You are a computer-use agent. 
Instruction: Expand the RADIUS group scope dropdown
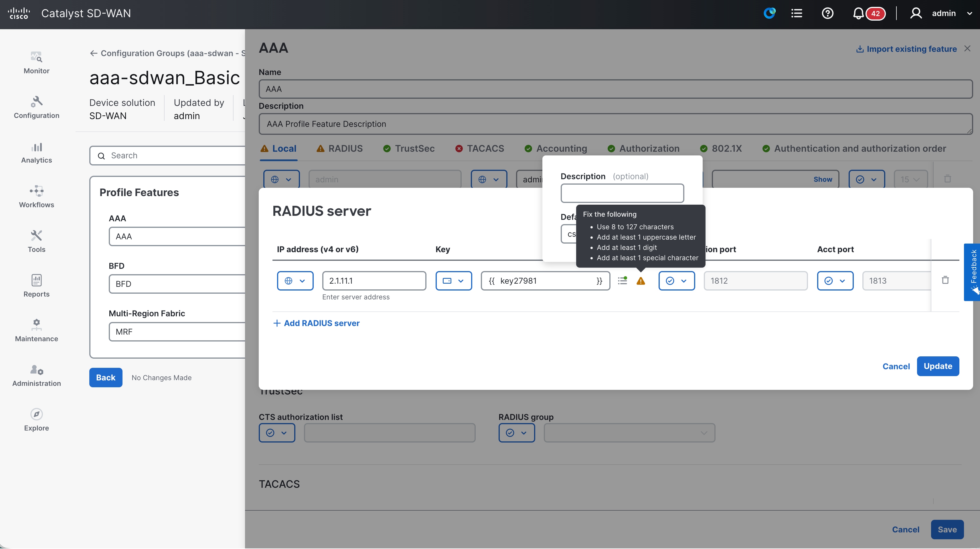point(517,433)
